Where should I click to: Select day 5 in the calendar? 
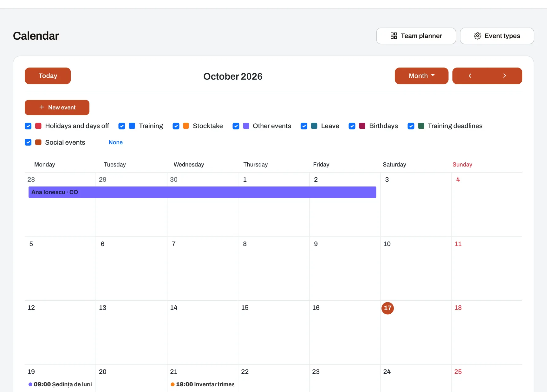tap(31, 244)
